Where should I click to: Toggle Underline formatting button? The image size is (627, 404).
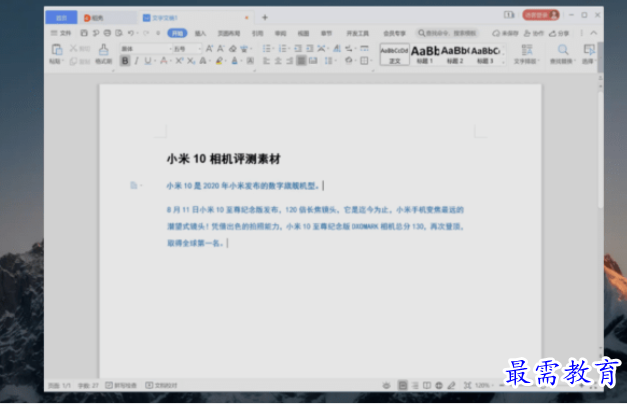[x=148, y=61]
